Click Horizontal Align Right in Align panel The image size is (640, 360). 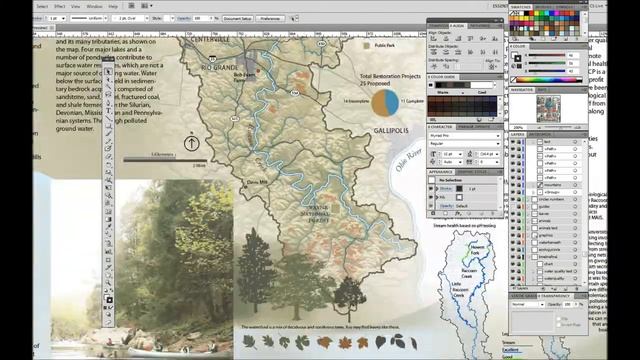click(458, 38)
